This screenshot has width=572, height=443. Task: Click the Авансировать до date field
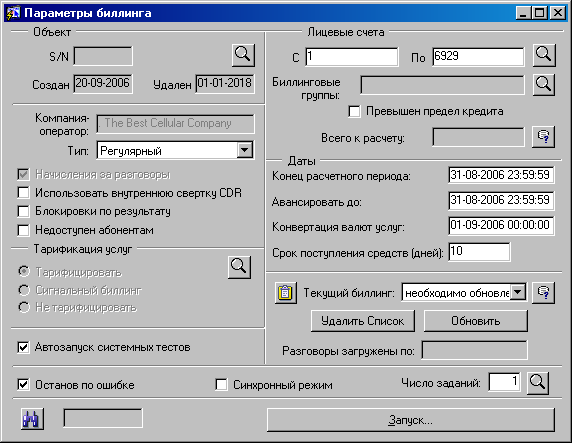pyautogui.click(x=501, y=200)
